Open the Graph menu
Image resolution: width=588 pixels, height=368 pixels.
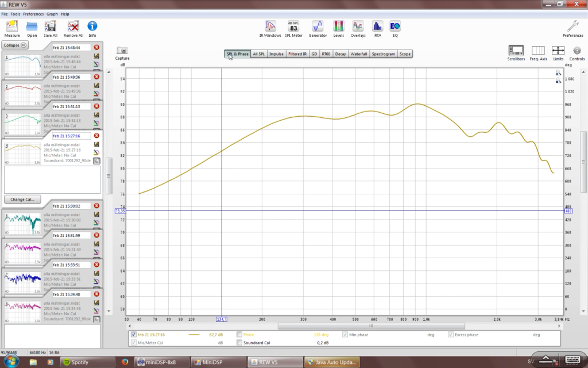click(x=52, y=14)
